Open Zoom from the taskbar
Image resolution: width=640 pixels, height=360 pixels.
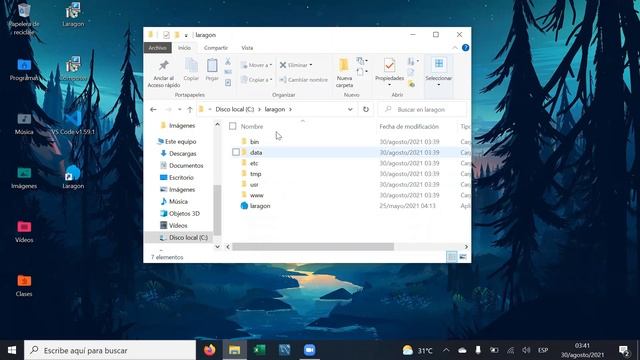tap(309, 350)
